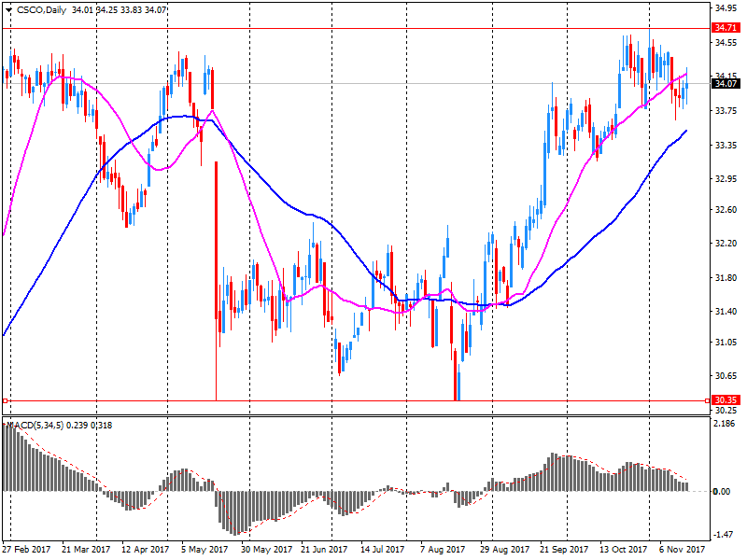Click the 0.00 MACD zero level label

point(722,492)
